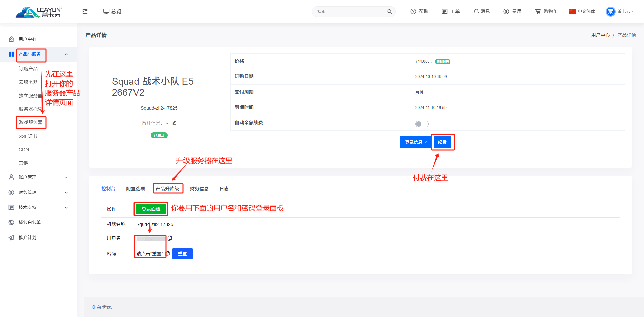Open 游戏服务器 in the sidebar
This screenshot has height=317, width=644.
point(31,122)
